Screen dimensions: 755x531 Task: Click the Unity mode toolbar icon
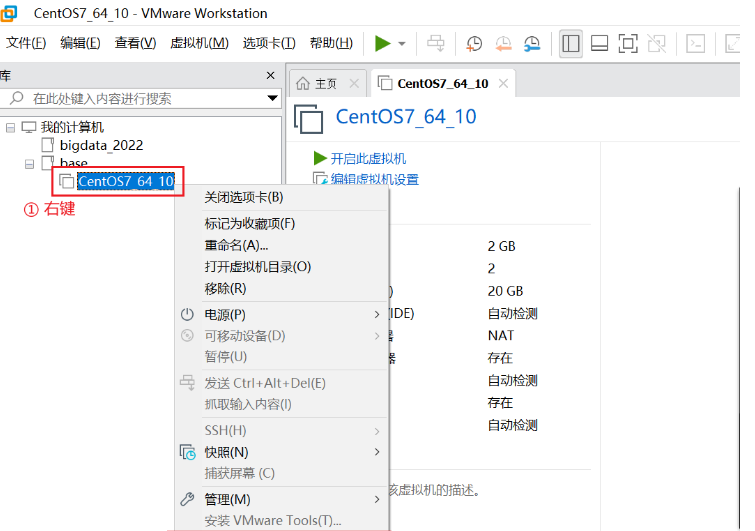657,43
